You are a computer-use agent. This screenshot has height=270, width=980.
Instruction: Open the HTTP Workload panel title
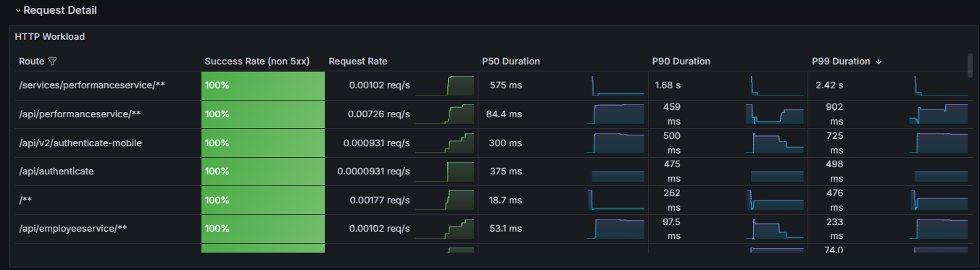pos(50,36)
